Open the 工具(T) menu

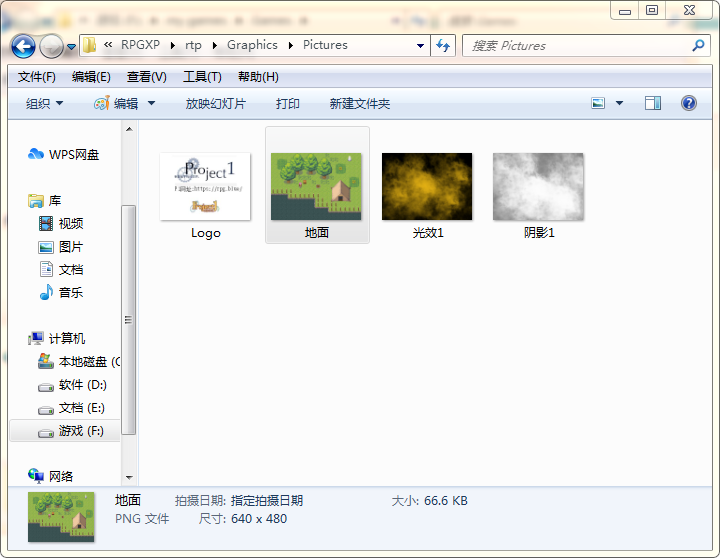tap(202, 77)
